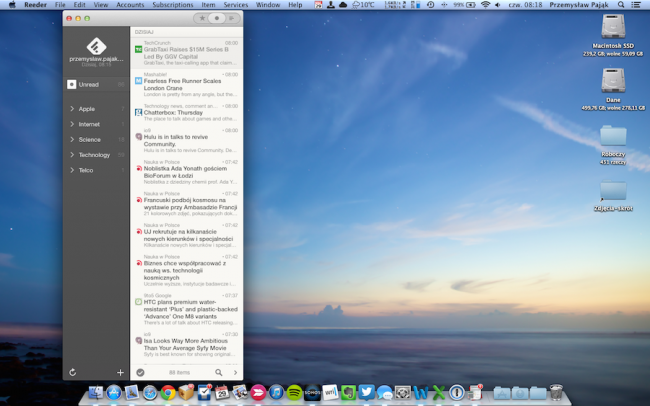This screenshot has width=650, height=406.
Task: Open the Hulu is in talks article
Action: [x=187, y=140]
